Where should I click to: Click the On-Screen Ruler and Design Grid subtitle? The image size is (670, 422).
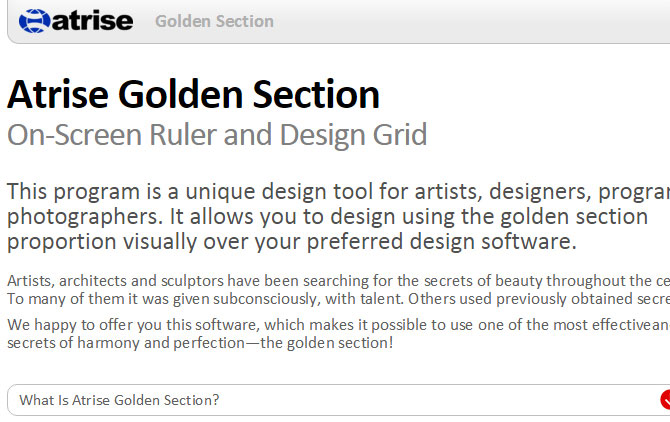pos(217,135)
